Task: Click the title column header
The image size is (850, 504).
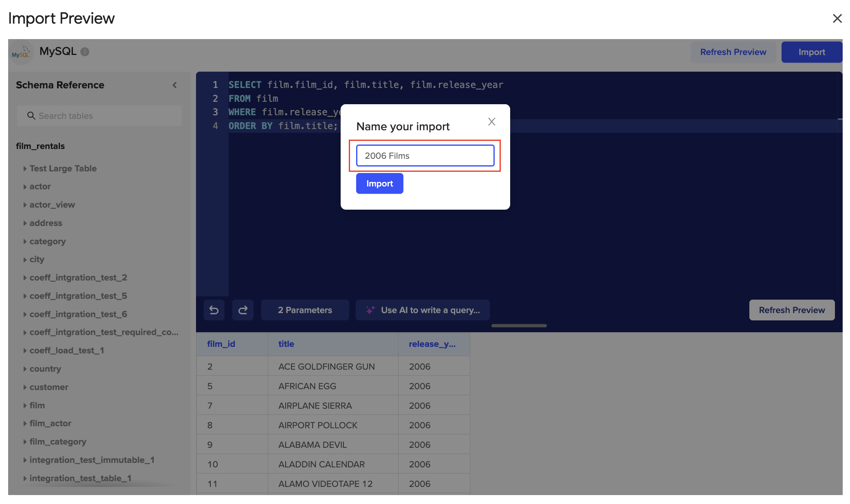Action: point(286,344)
